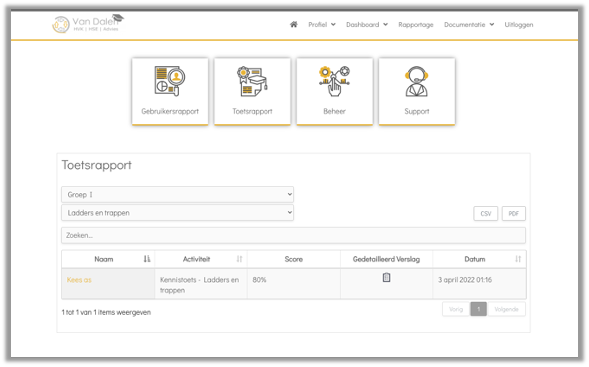The image size is (589, 367).
Task: Select the date 3 april 2022 01:16
Action: click(465, 280)
